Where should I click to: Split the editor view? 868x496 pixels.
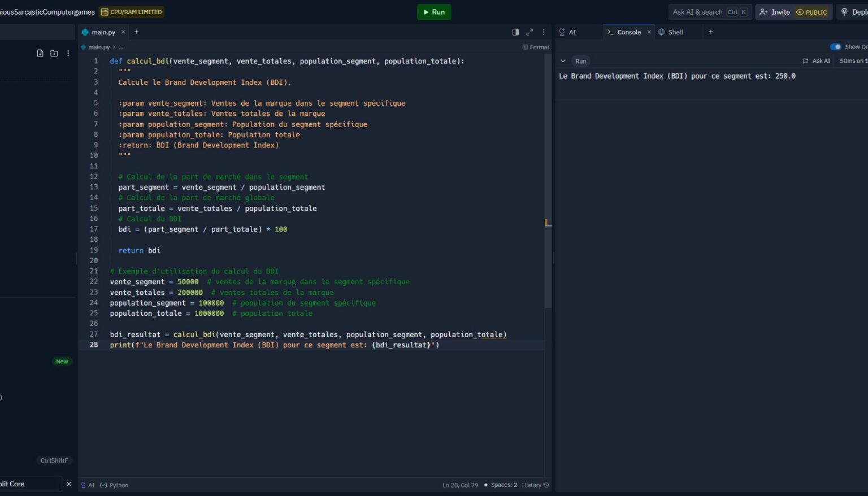(x=515, y=32)
